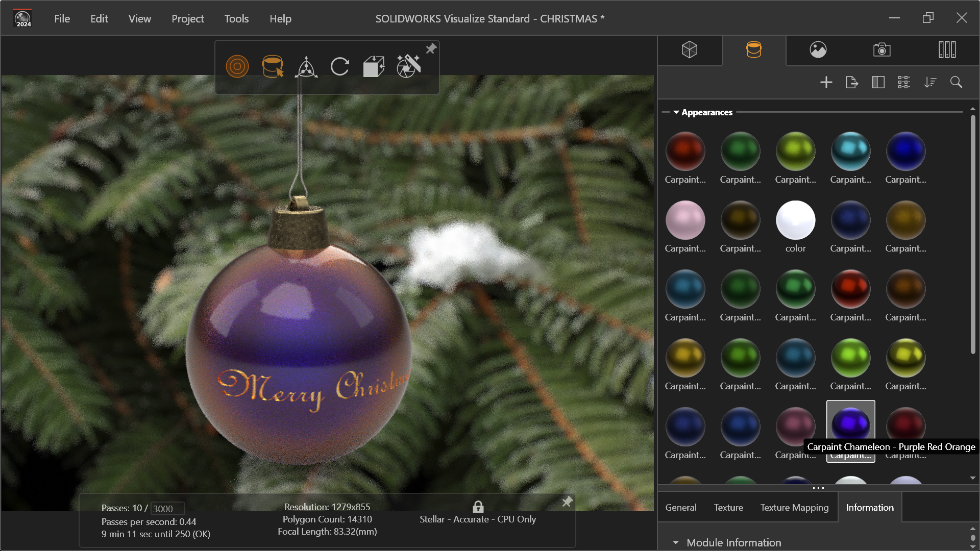Image resolution: width=980 pixels, height=551 pixels.
Task: Collapse the Module Information section
Action: (x=676, y=542)
